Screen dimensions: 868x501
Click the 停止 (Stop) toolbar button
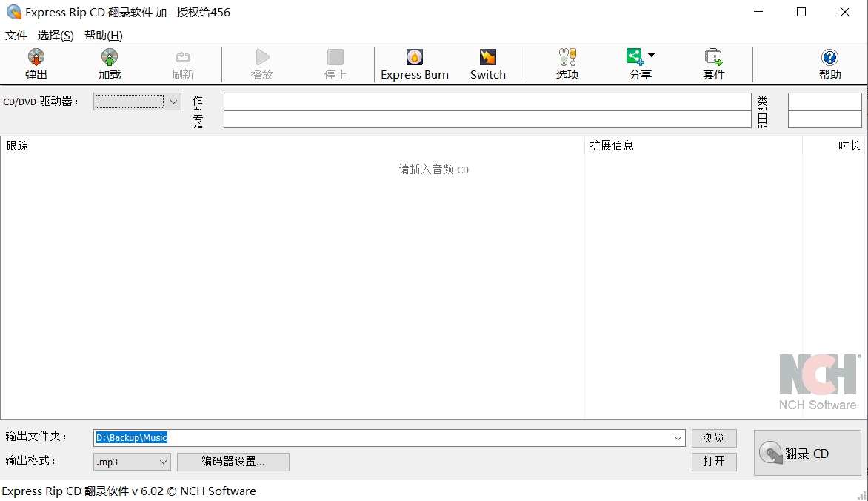(x=335, y=64)
